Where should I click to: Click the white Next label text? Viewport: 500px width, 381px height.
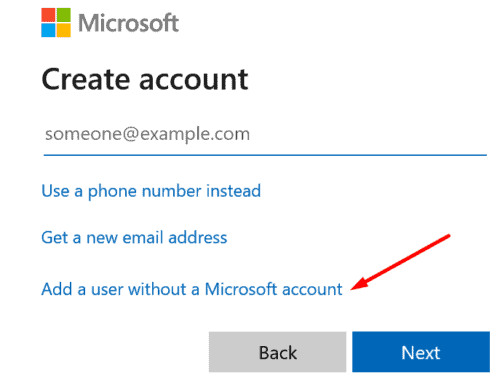click(421, 353)
